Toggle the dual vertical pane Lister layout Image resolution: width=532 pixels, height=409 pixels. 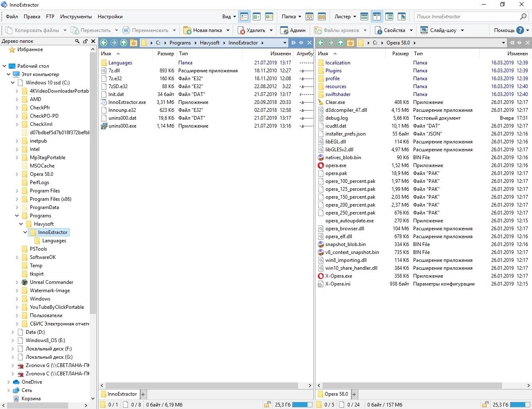377,17
